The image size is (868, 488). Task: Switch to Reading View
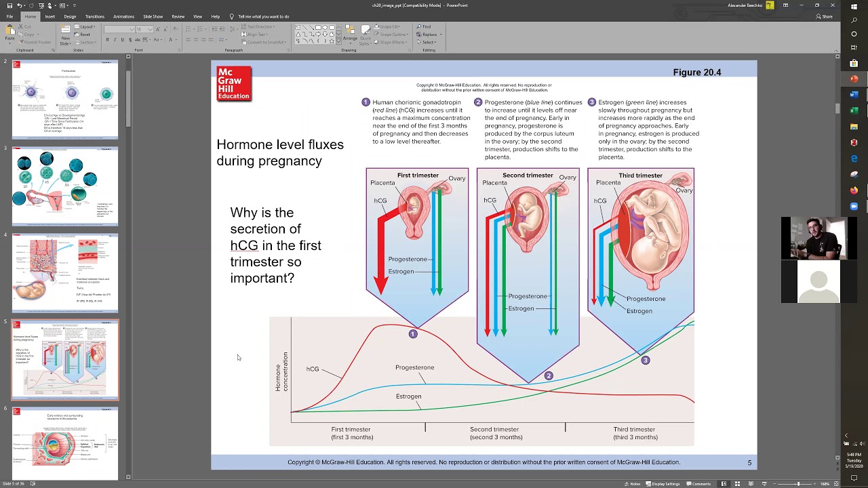click(x=751, y=484)
